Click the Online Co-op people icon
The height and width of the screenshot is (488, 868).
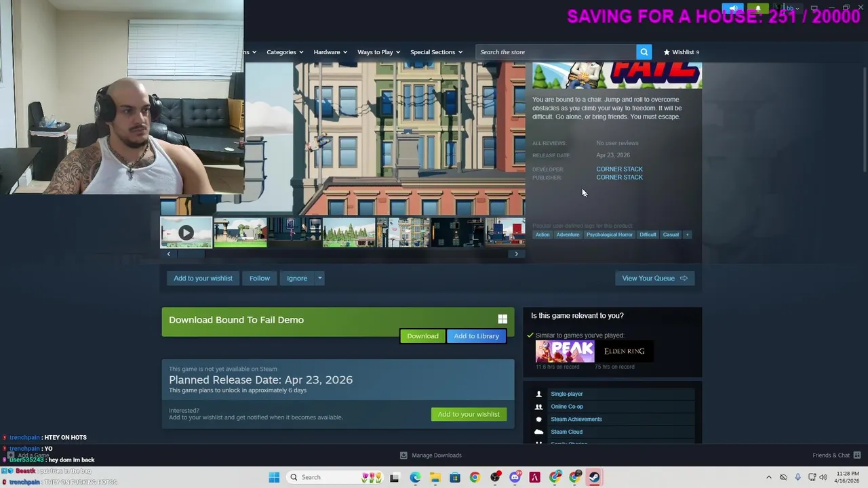point(538,407)
